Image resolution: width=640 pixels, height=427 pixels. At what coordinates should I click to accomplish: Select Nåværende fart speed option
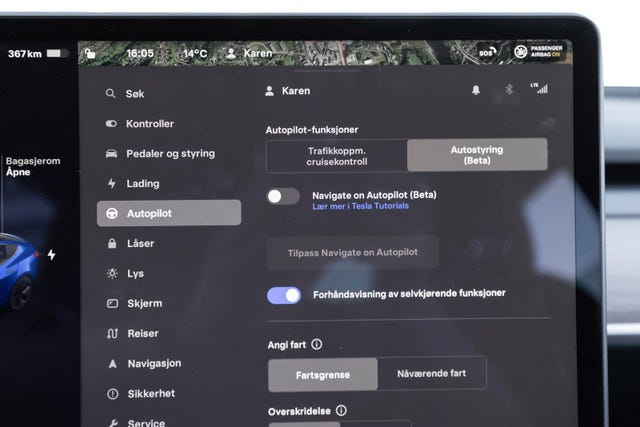[x=432, y=374]
